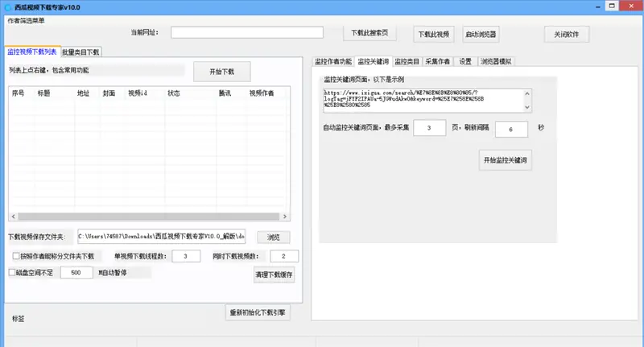Maximize the 西瓜视频下载专家 window

click(x=612, y=6)
